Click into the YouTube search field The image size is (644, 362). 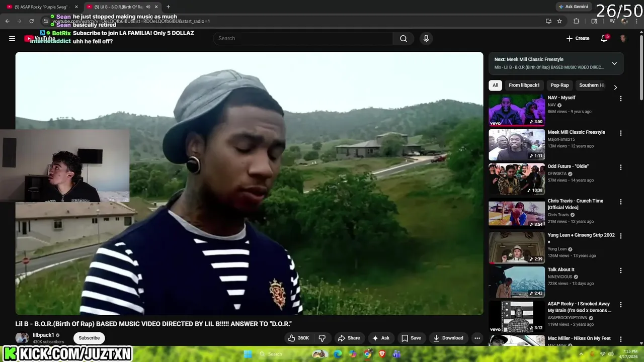[303, 38]
